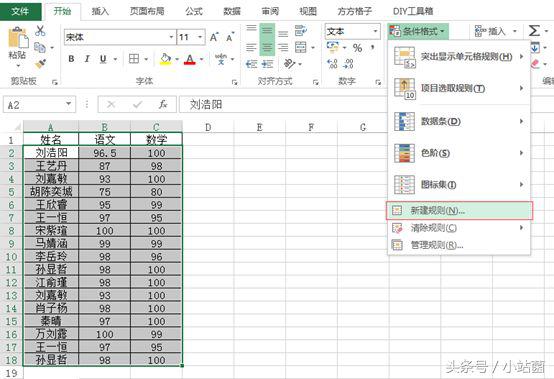Open 色阶 submenu
The image size is (554, 379).
click(x=459, y=153)
